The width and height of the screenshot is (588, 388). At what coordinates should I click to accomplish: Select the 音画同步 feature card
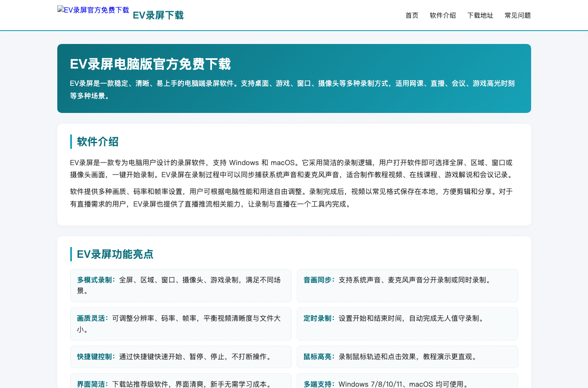tap(408, 285)
